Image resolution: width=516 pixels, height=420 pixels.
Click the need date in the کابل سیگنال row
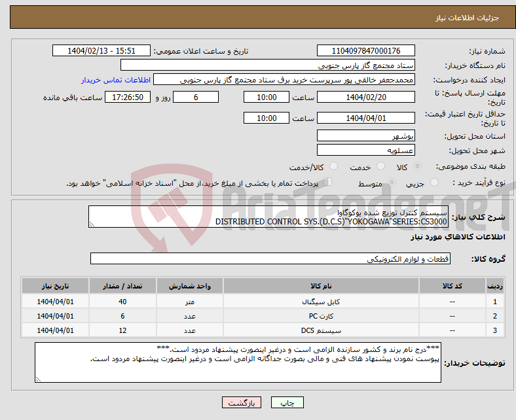pos(55,302)
